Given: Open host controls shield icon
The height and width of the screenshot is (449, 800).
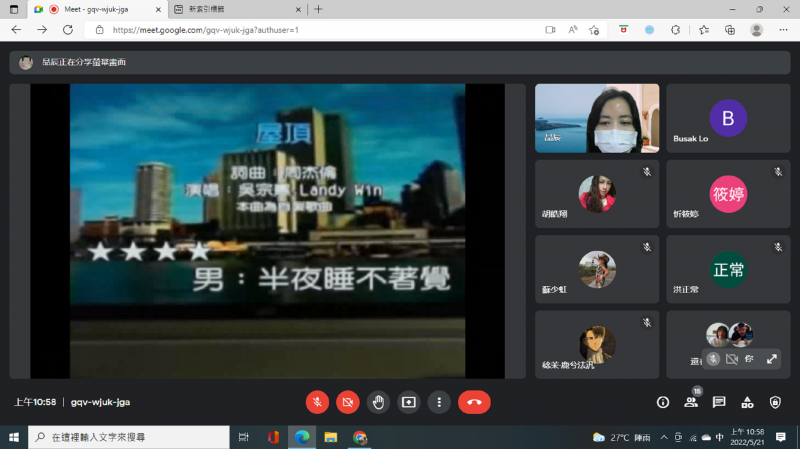Looking at the screenshot, I should (775, 402).
